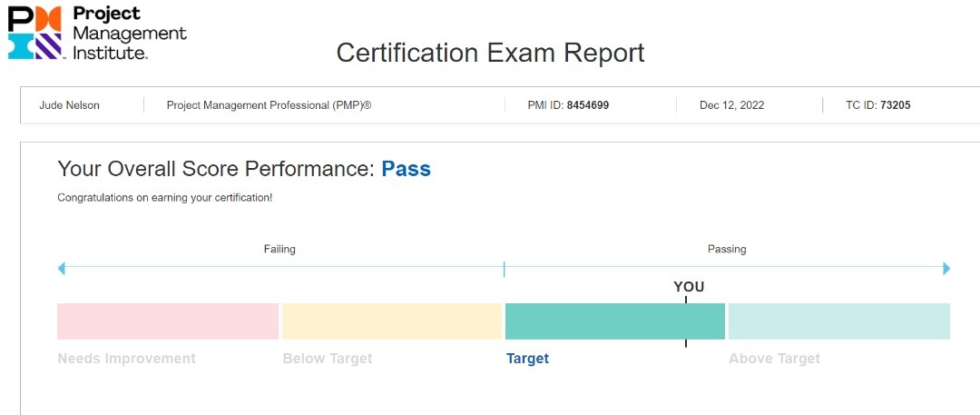The image size is (980, 415).
Task: Click the Above Target label
Action: point(774,359)
